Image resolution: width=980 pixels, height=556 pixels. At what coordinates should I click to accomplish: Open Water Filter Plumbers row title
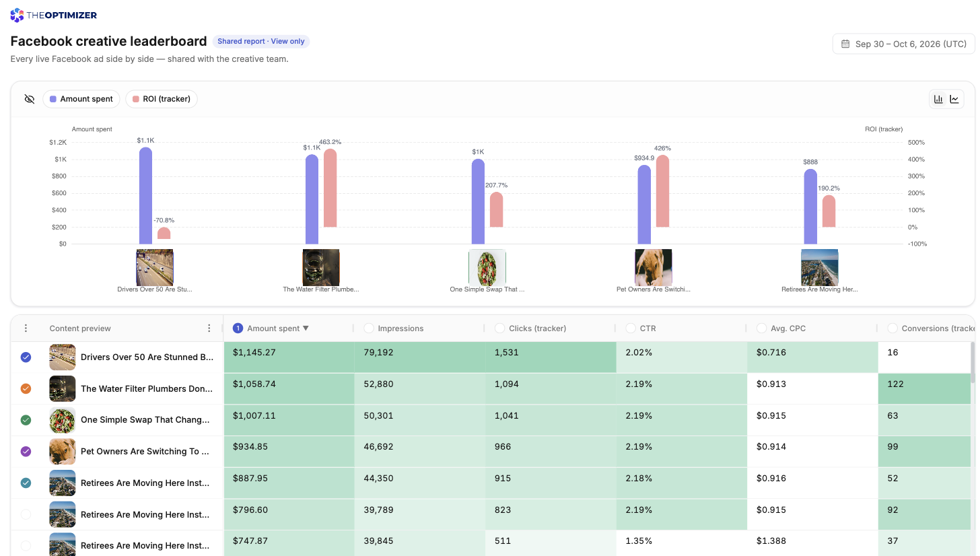pos(147,388)
